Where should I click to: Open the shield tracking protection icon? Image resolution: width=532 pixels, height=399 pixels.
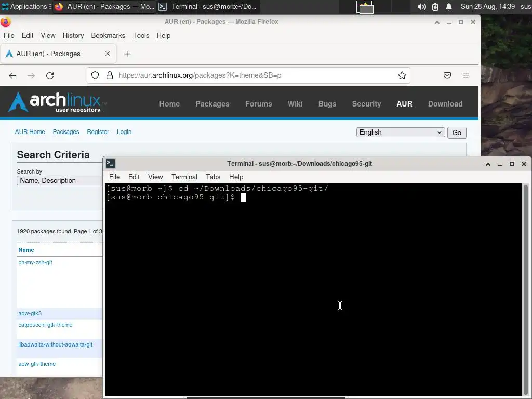tap(95, 75)
